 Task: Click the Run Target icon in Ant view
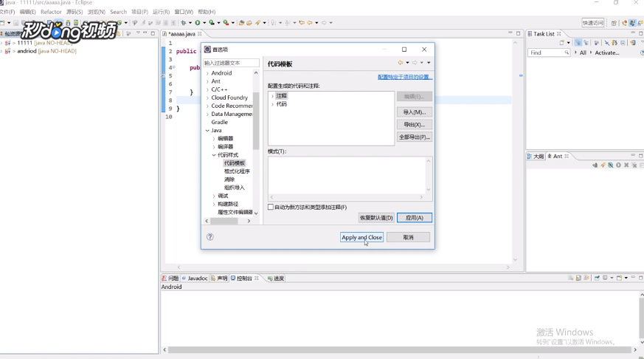tap(618, 165)
